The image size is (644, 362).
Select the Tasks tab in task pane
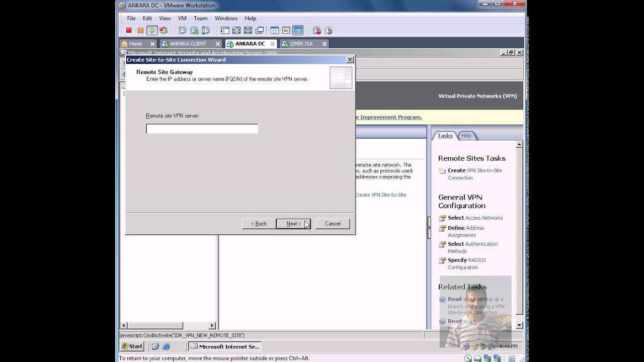pyautogui.click(x=445, y=136)
